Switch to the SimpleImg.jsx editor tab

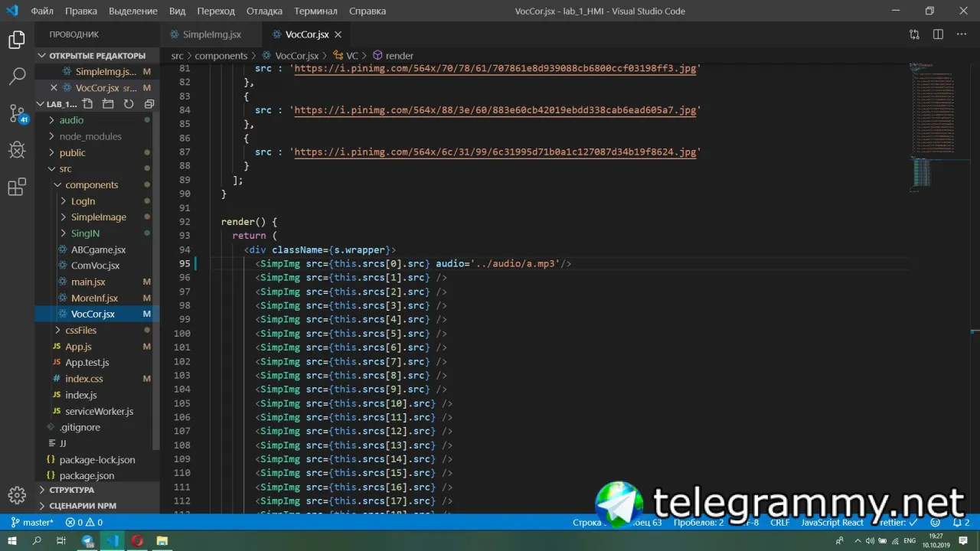[211, 34]
